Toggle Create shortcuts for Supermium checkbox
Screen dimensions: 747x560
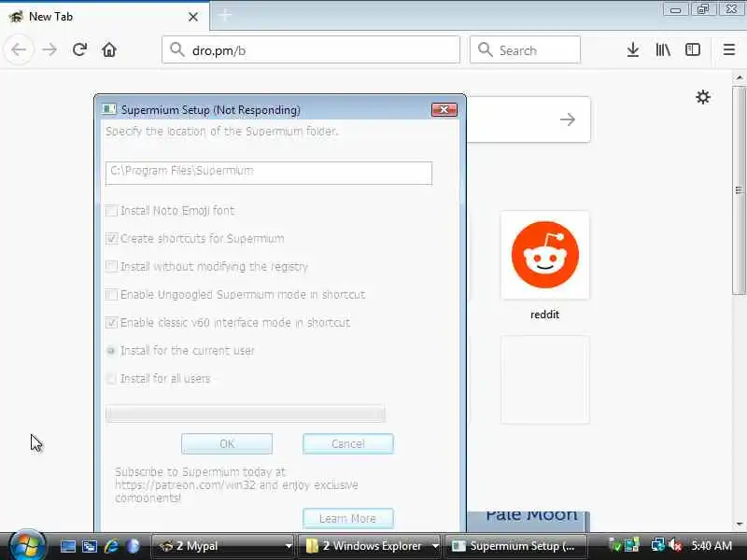coord(111,239)
